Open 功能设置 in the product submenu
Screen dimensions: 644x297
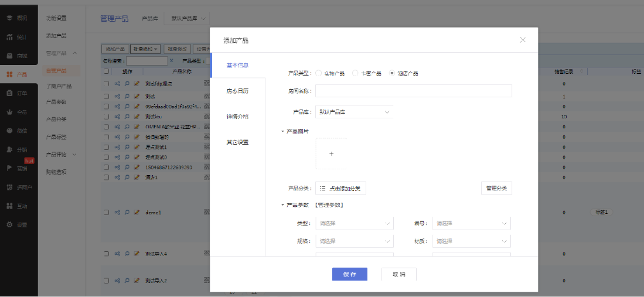click(56, 18)
